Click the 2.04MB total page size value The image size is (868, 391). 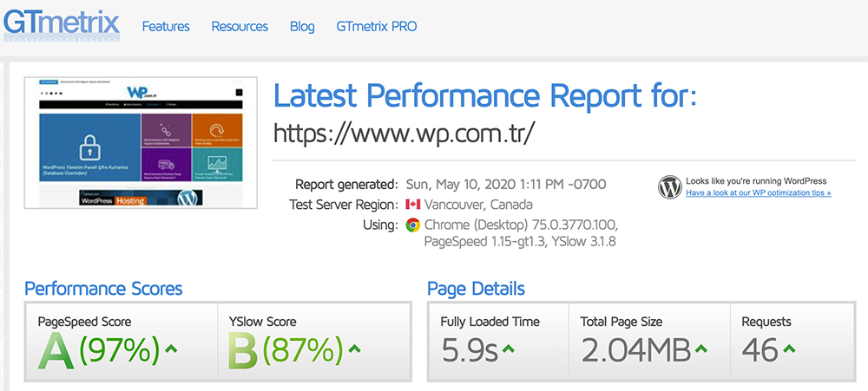pyautogui.click(x=636, y=351)
